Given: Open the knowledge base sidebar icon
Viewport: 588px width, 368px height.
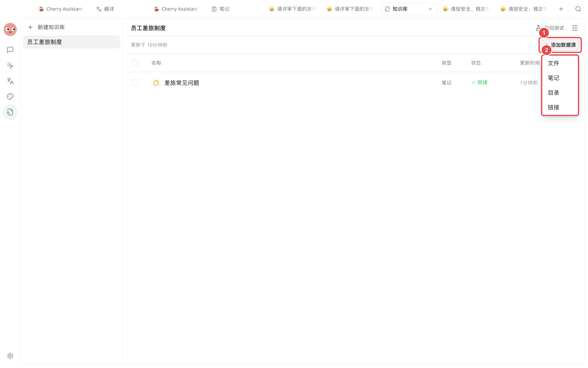Looking at the screenshot, I should (x=10, y=112).
